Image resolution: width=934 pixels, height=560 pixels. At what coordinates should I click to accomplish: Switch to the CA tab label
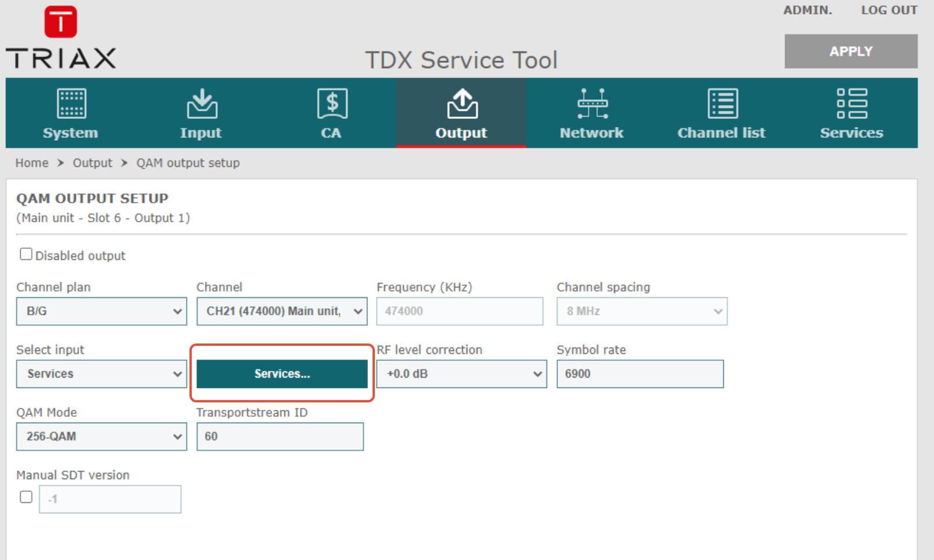pos(331,133)
